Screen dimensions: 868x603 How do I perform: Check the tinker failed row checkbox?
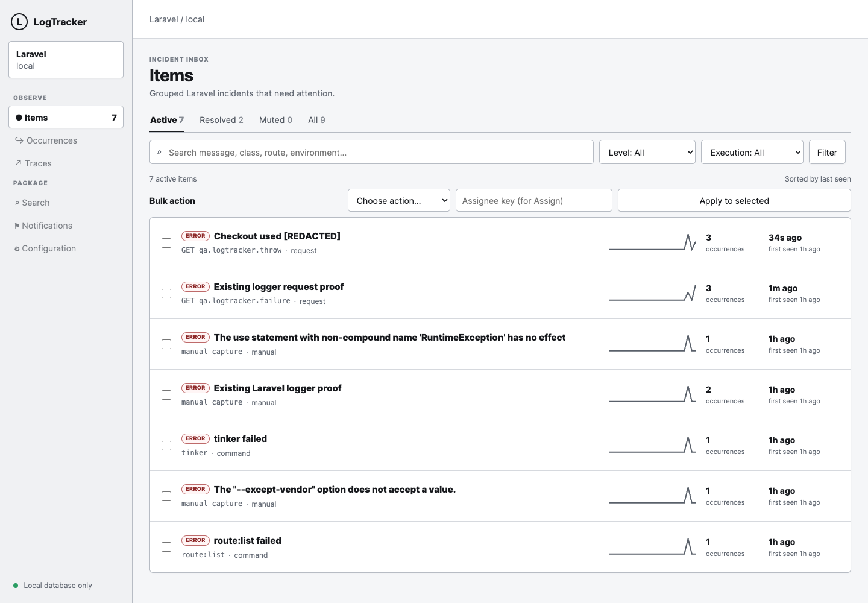pos(166,446)
